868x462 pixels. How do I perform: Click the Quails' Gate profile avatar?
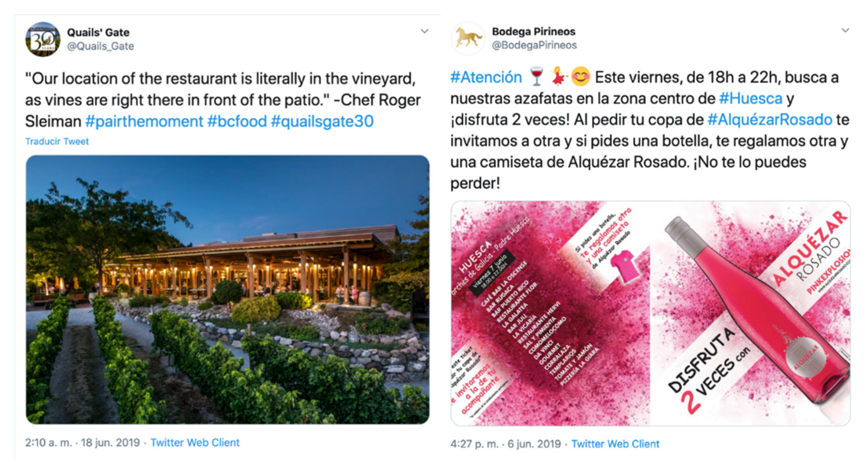click(43, 39)
